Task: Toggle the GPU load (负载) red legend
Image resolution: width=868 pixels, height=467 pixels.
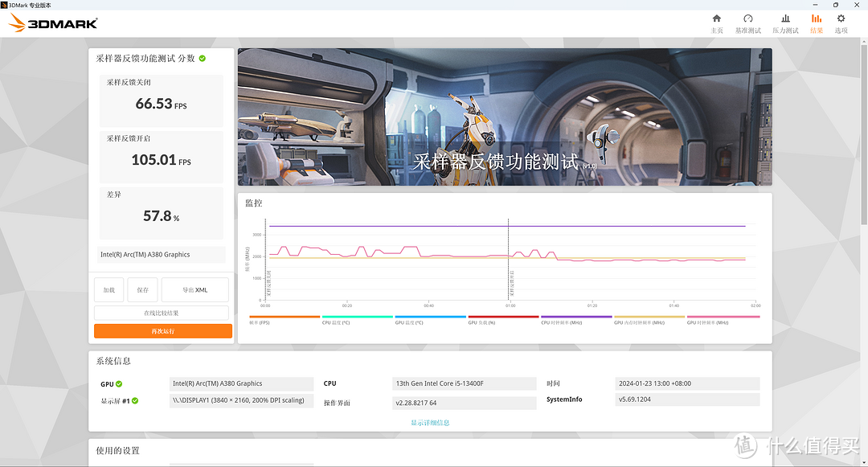Action: click(503, 320)
